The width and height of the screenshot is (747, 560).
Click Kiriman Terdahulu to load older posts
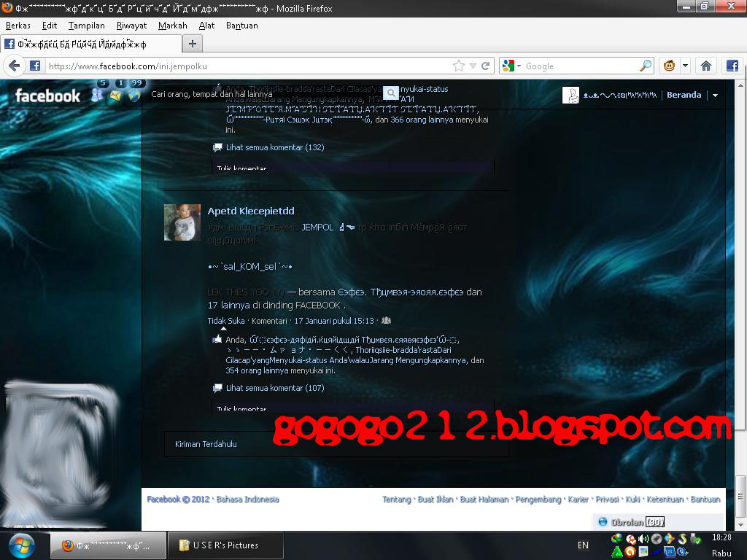(206, 444)
